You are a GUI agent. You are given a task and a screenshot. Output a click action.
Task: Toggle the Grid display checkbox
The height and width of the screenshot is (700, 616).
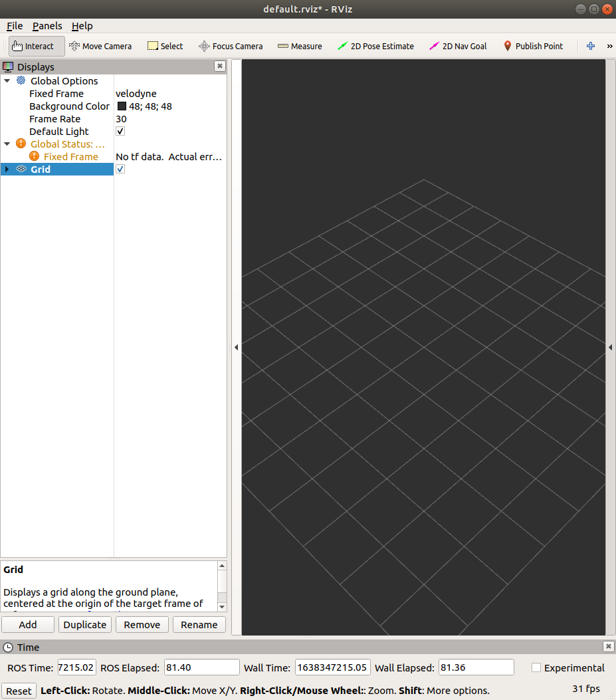click(120, 170)
